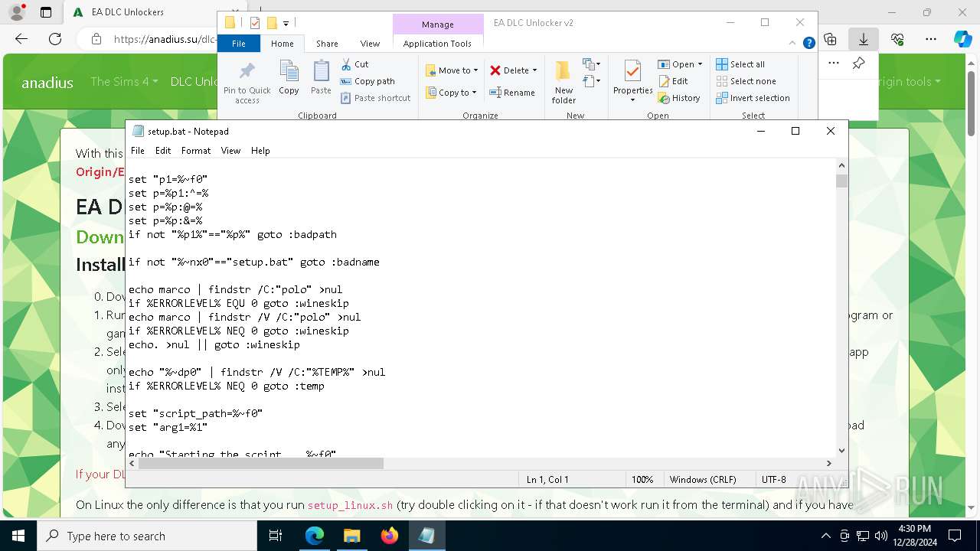Click the volume icon in system tray
The height and width of the screenshot is (551, 980).
(880, 536)
